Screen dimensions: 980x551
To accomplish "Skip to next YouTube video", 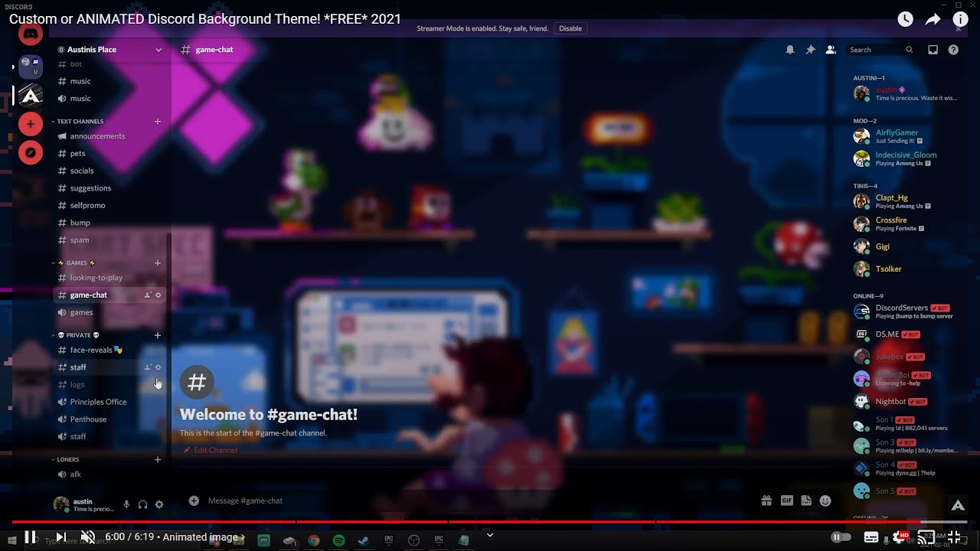I will (60, 537).
